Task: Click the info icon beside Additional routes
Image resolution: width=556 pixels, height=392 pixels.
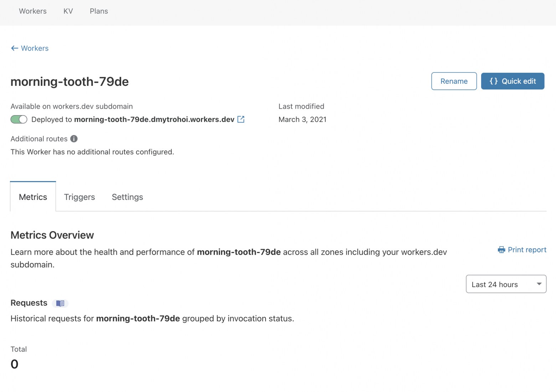Action: [x=74, y=139]
